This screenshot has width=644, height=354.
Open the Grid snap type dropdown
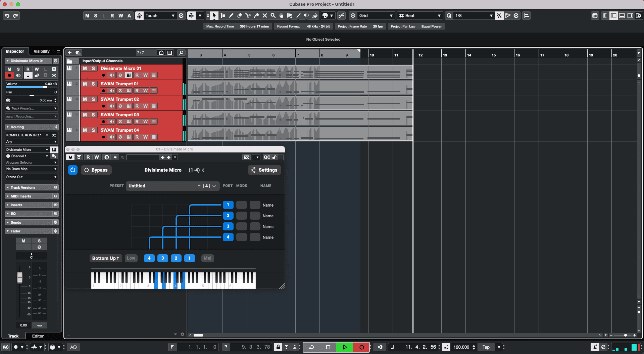[376, 15]
